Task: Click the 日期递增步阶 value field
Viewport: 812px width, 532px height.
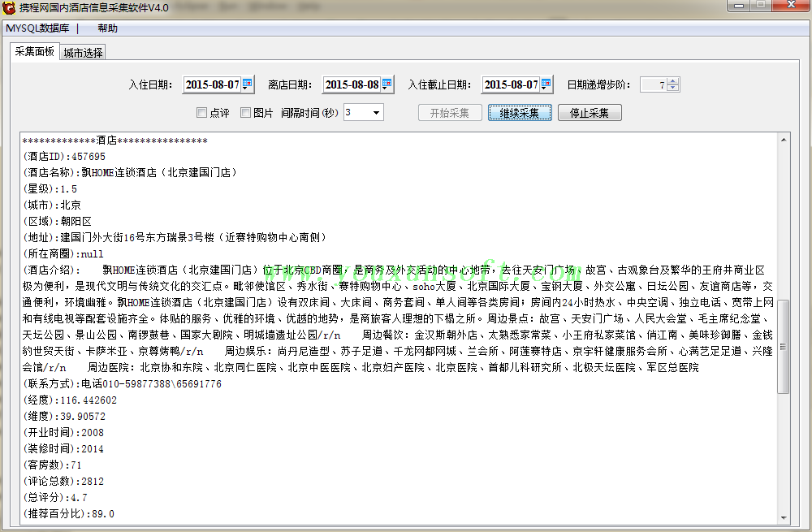Action: [654, 84]
